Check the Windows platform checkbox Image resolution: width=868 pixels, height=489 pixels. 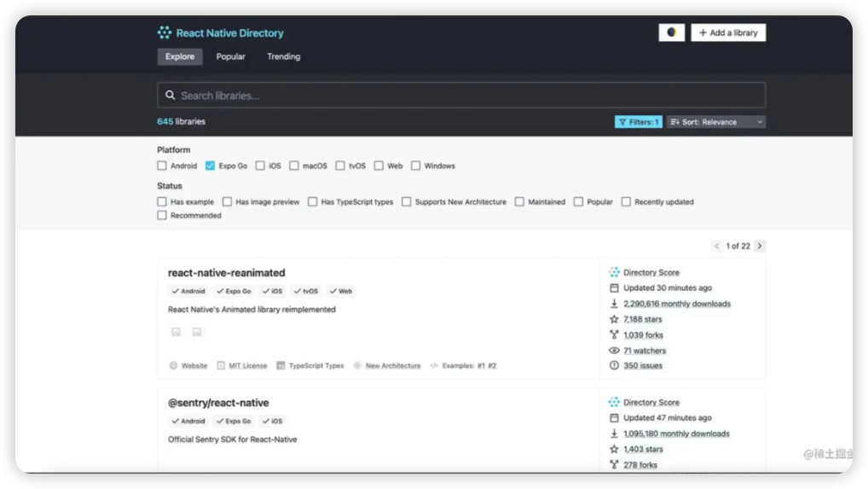point(416,166)
